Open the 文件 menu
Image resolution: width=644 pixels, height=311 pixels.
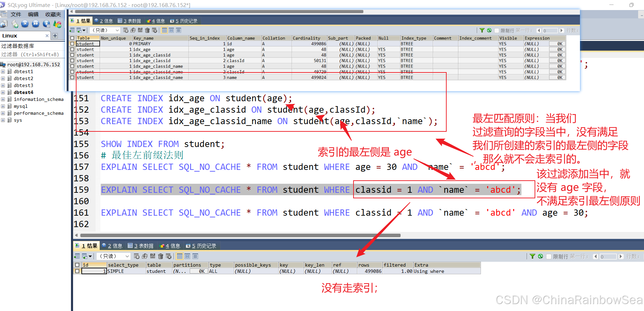16,14
